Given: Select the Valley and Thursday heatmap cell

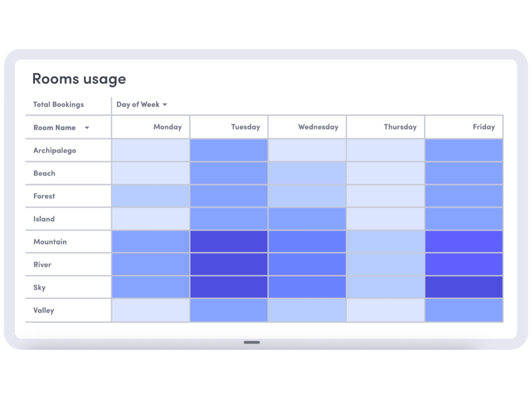Looking at the screenshot, I should 386,310.
